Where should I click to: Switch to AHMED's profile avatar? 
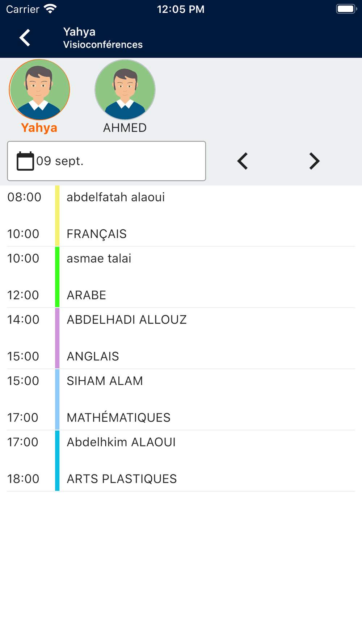click(x=125, y=89)
